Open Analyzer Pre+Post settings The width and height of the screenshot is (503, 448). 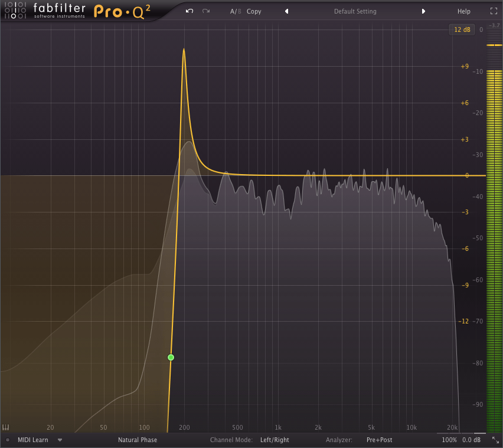coord(379,440)
